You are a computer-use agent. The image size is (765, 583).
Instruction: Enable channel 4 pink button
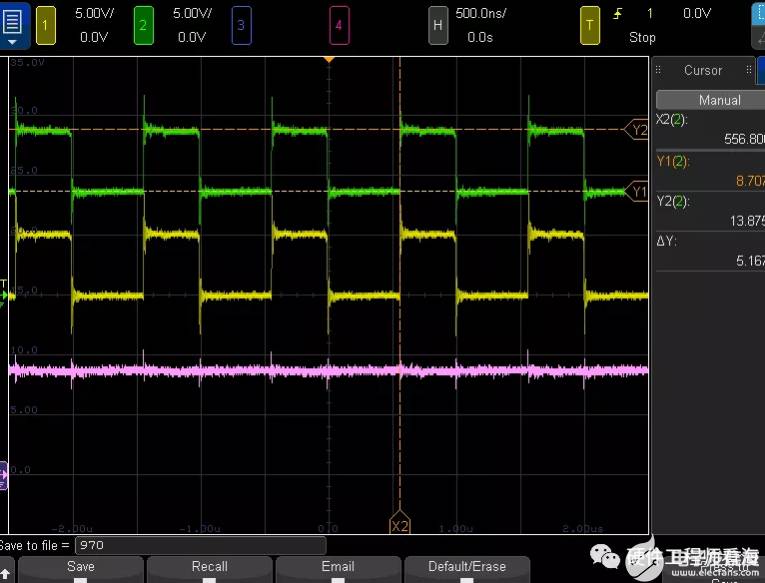click(339, 25)
